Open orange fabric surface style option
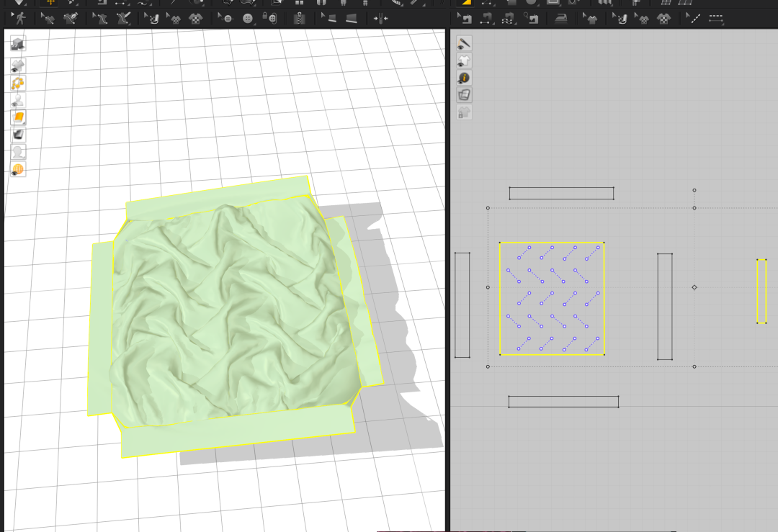This screenshot has height=532, width=778. coord(18,117)
